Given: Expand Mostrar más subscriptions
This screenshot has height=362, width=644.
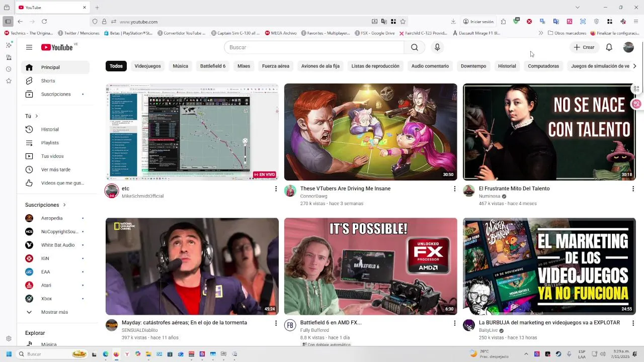Looking at the screenshot, I should pos(55,312).
